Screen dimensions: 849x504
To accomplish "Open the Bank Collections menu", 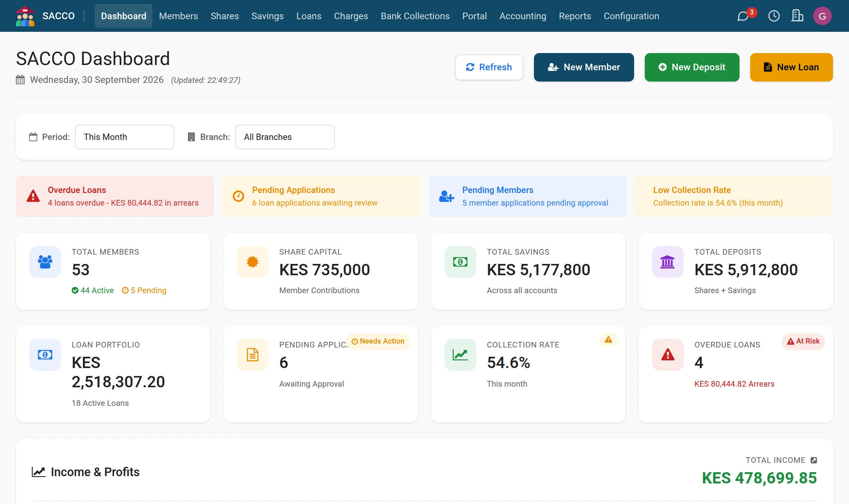I will (x=415, y=16).
